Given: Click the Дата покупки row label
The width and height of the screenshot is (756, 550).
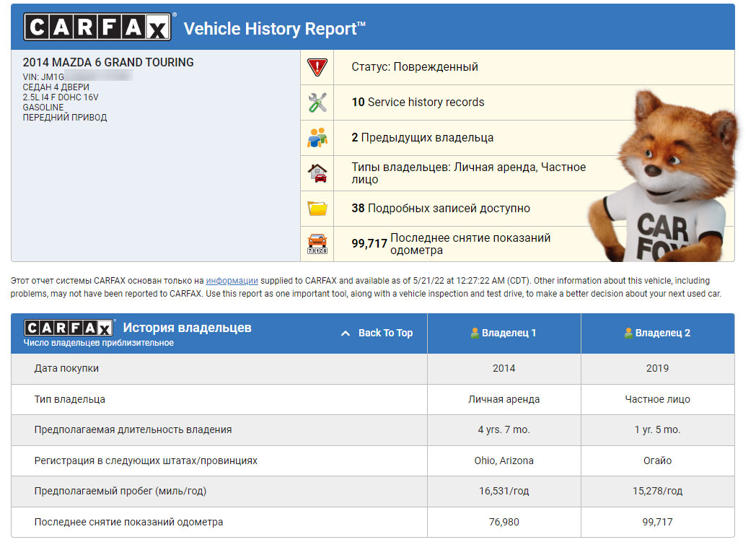Looking at the screenshot, I should (x=66, y=368).
